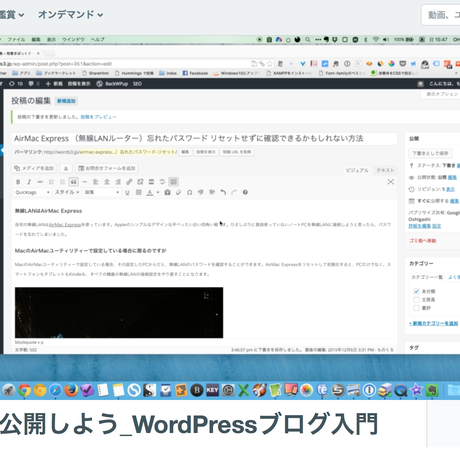The width and height of the screenshot is (460, 460).
Task: Click Spotlight search icon in menu bar
Action: coord(308,39)
